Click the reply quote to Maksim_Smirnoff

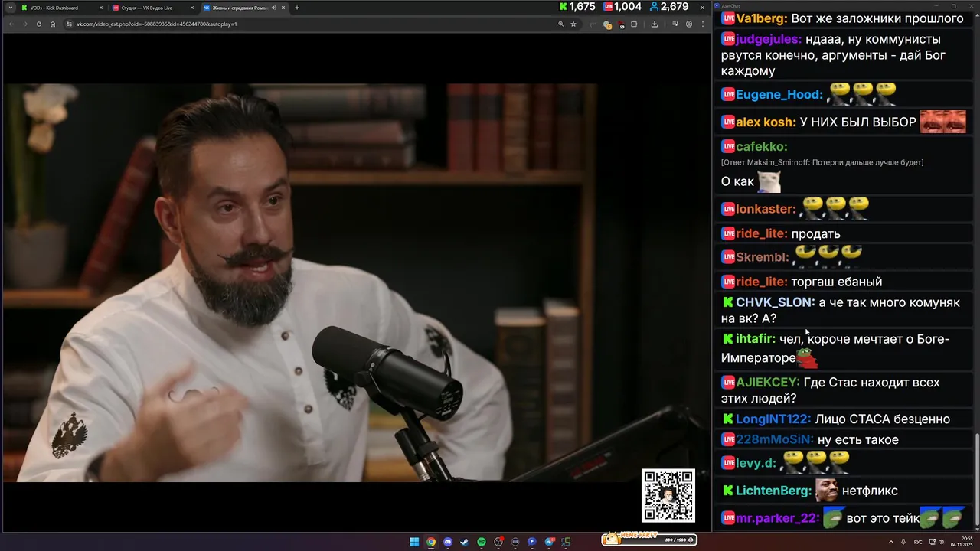click(822, 162)
